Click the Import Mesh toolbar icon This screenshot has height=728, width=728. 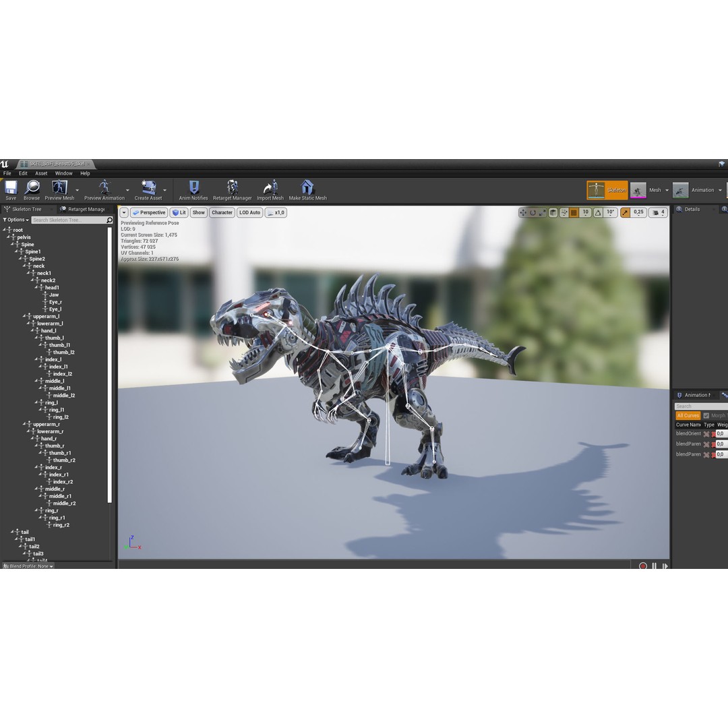tap(270, 187)
